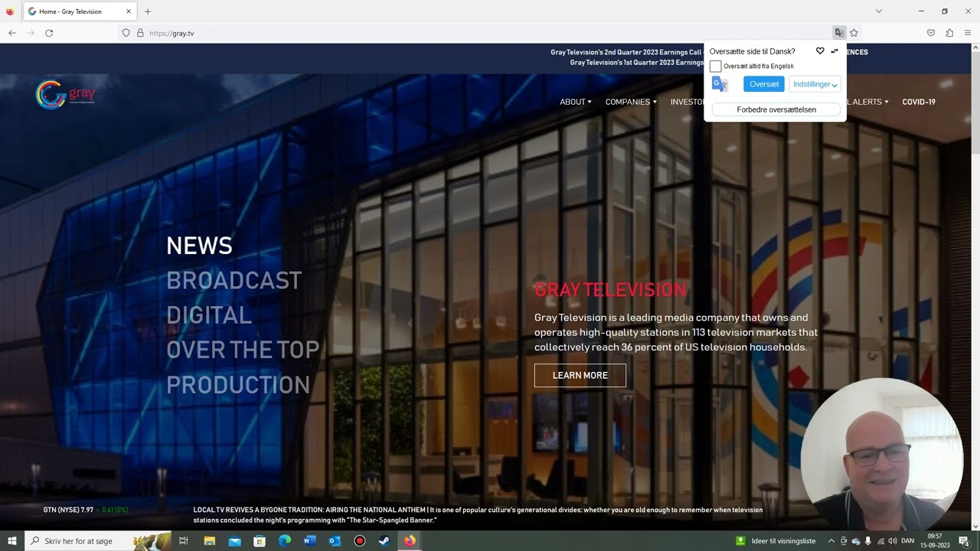Expand the ABOUT menu
980x551 pixels.
coord(576,102)
